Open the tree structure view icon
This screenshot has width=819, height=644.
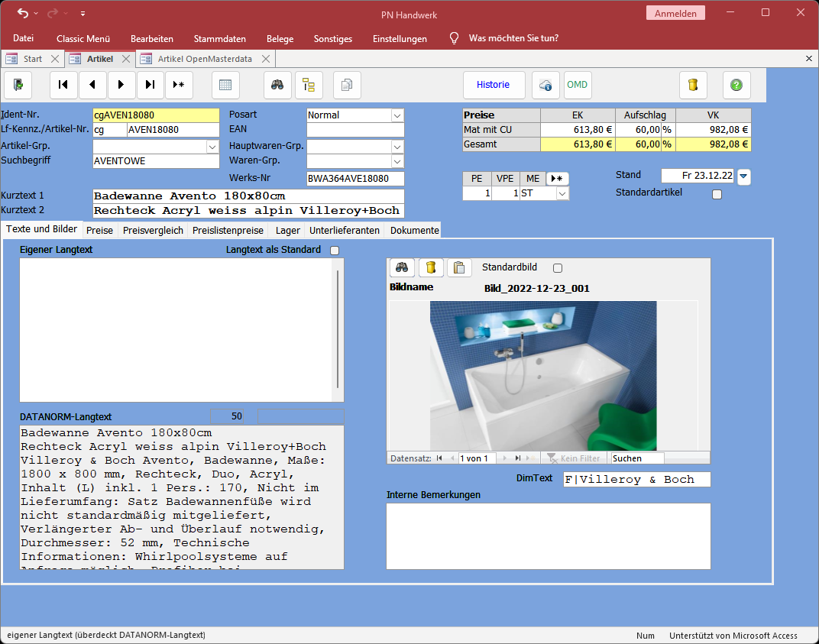pos(309,85)
